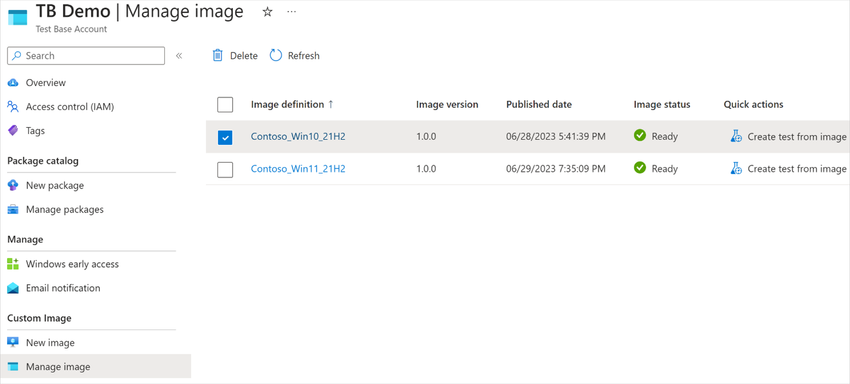Click the Access control people icon
850x384 pixels.
[13, 106]
